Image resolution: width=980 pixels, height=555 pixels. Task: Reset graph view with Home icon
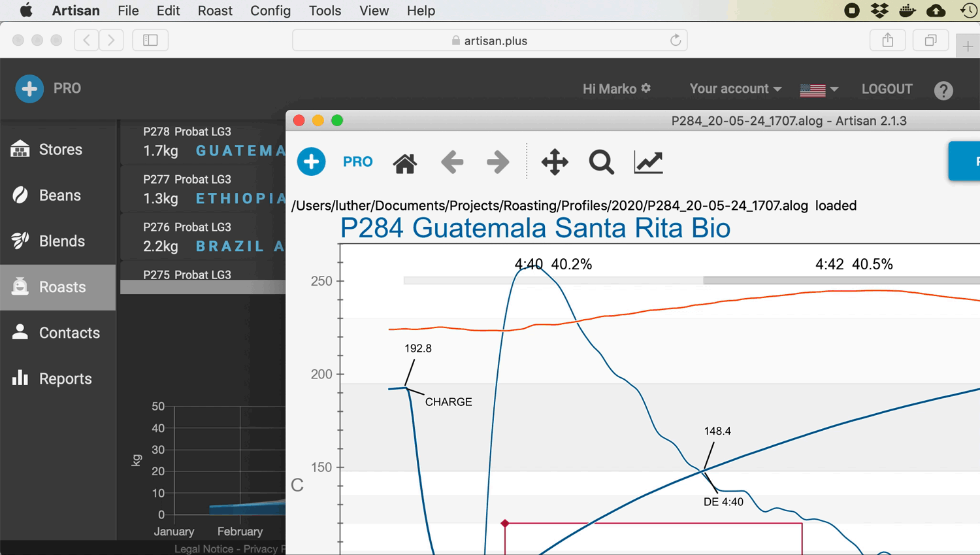tap(405, 162)
